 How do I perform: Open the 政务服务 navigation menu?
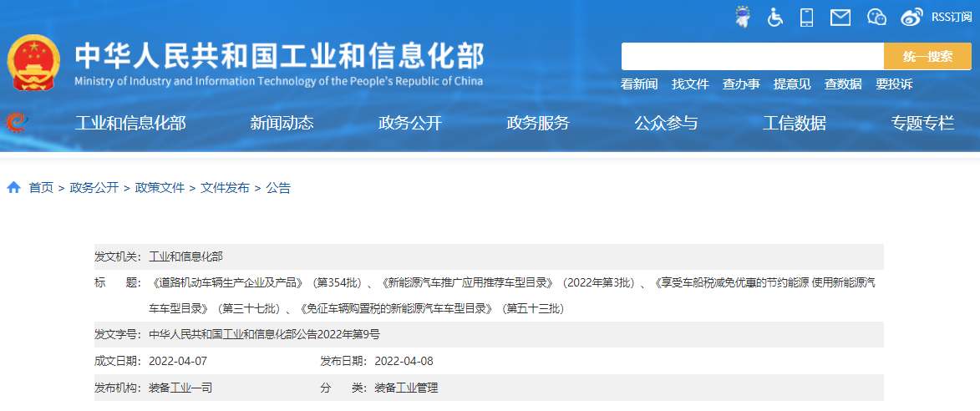point(538,123)
